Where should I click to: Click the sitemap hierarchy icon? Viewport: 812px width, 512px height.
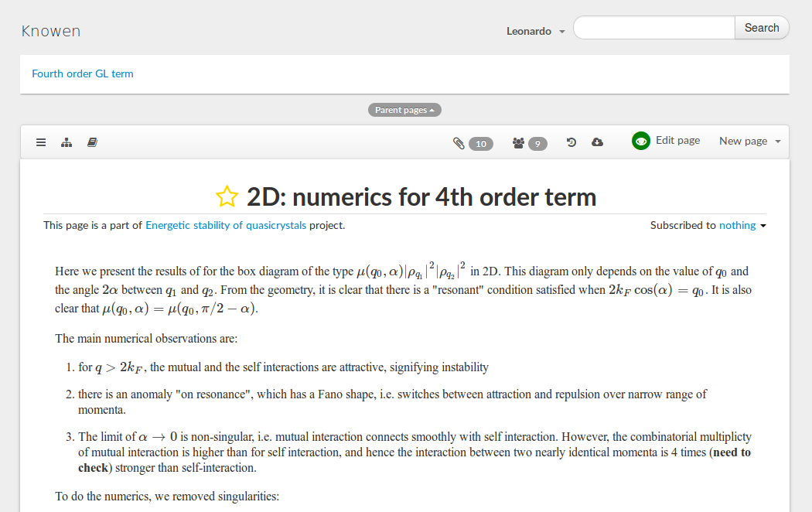click(x=67, y=142)
